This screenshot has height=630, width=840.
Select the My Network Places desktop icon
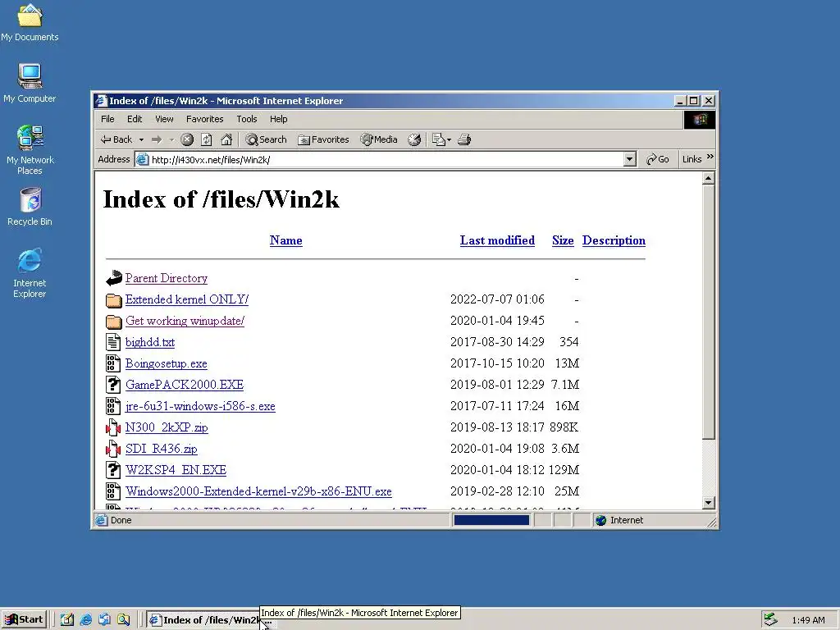(30, 150)
